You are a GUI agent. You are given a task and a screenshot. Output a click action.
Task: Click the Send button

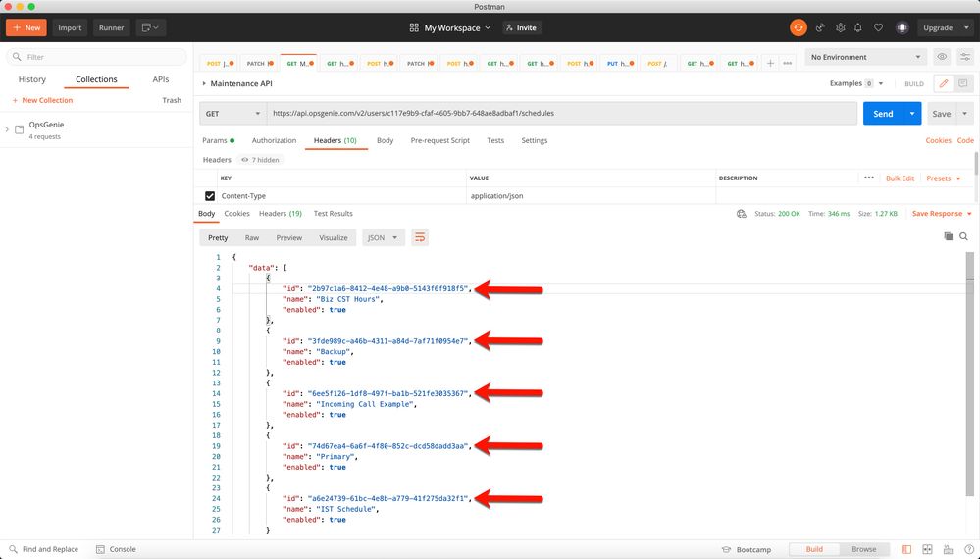click(x=883, y=114)
